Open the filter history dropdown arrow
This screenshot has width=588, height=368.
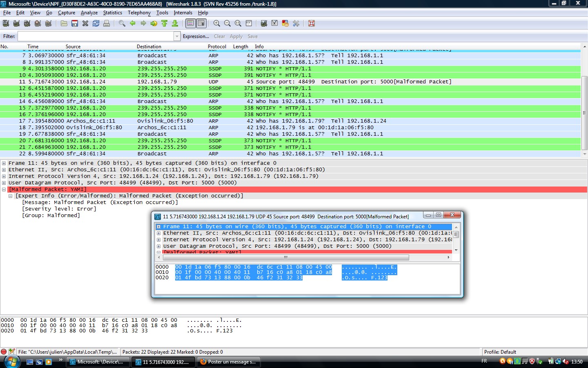(x=177, y=36)
